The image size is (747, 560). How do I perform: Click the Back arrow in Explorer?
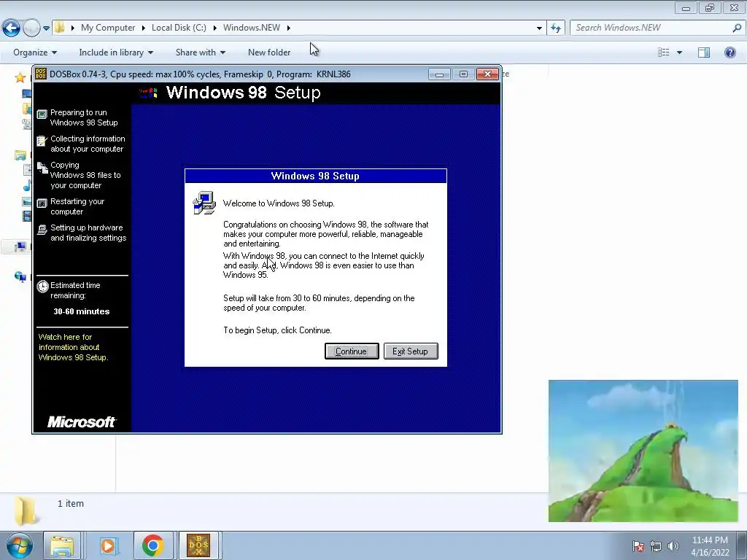tap(11, 28)
